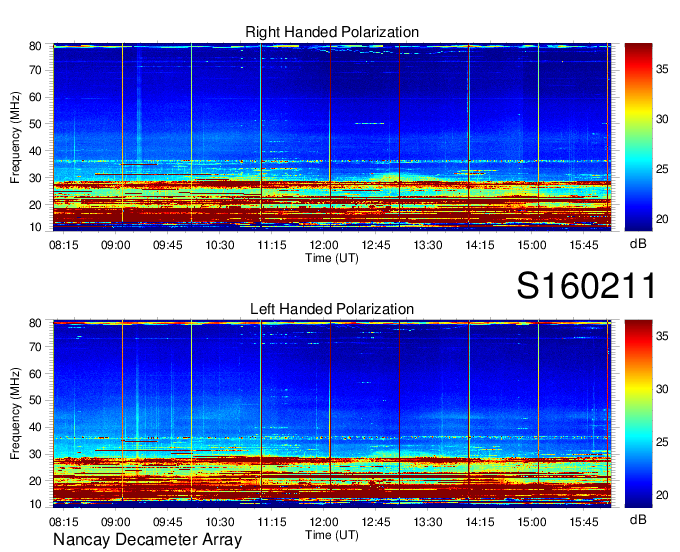This screenshot has width=680, height=552.
Task: Click 30 MHz tick on Left Handed frequency axis
Action: [x=35, y=454]
